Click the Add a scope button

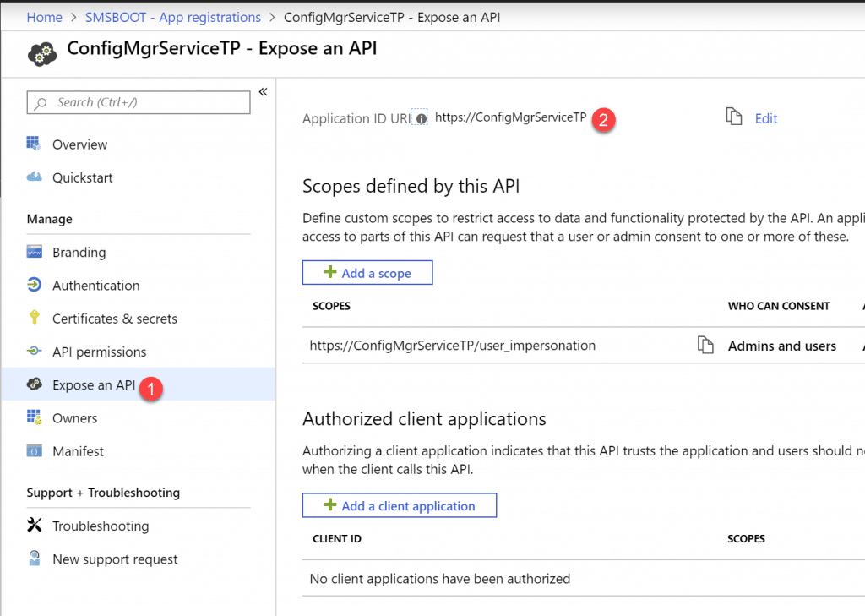pos(367,272)
